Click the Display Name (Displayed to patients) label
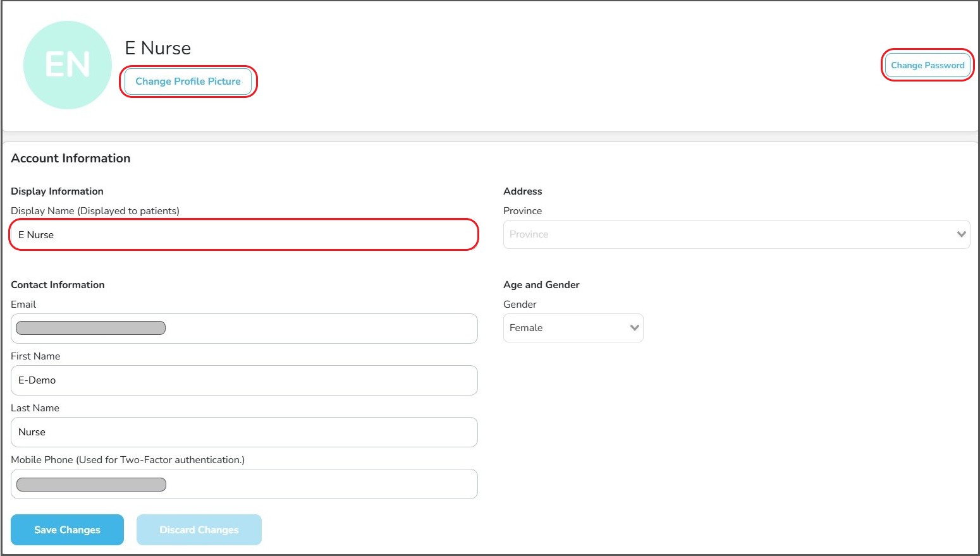 95,211
